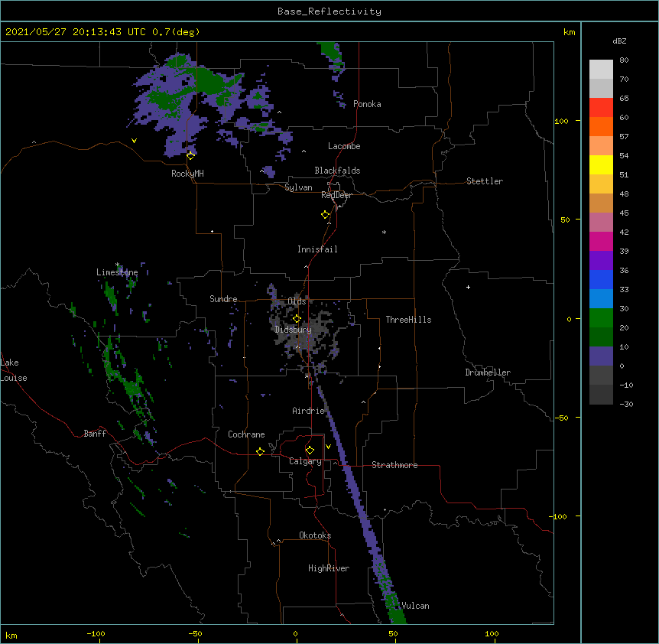Image resolution: width=659 pixels, height=644 pixels.
Task: Click the Cochrane town label
Action: (x=246, y=434)
